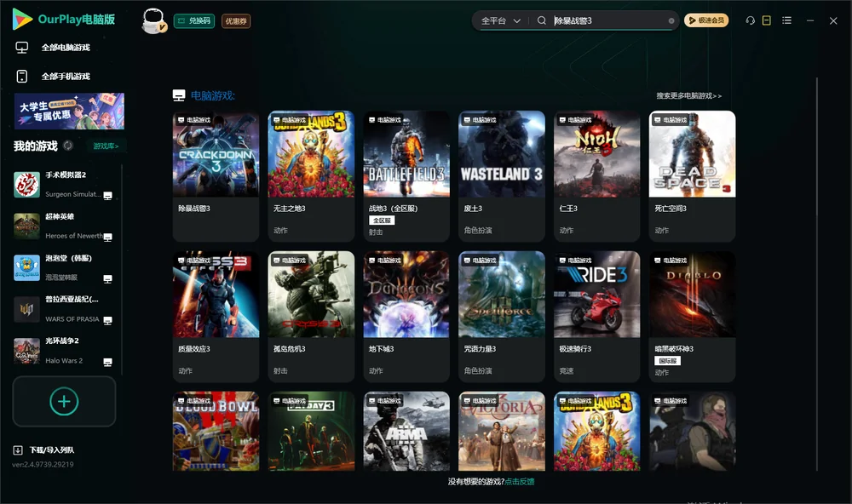Click the OurPlay logo icon
This screenshot has width=852, height=504.
pos(22,19)
